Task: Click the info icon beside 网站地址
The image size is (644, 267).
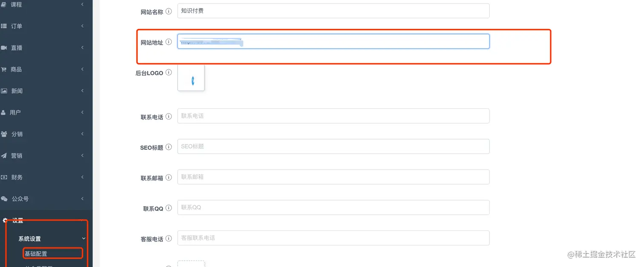Action: (x=169, y=42)
